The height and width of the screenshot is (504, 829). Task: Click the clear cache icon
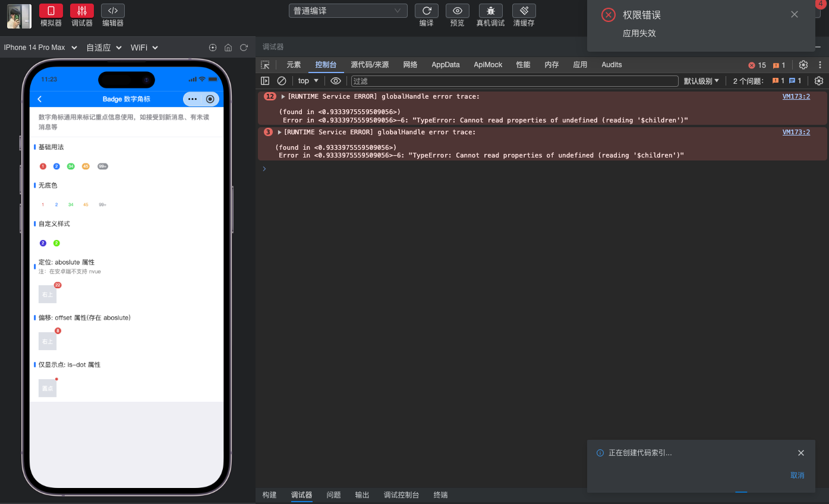[x=524, y=11]
